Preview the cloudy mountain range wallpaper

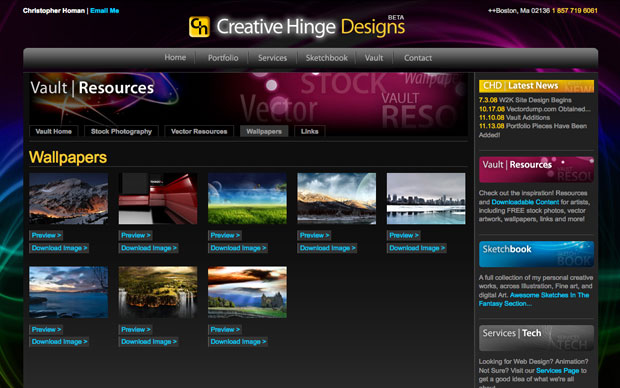[x=314, y=235]
